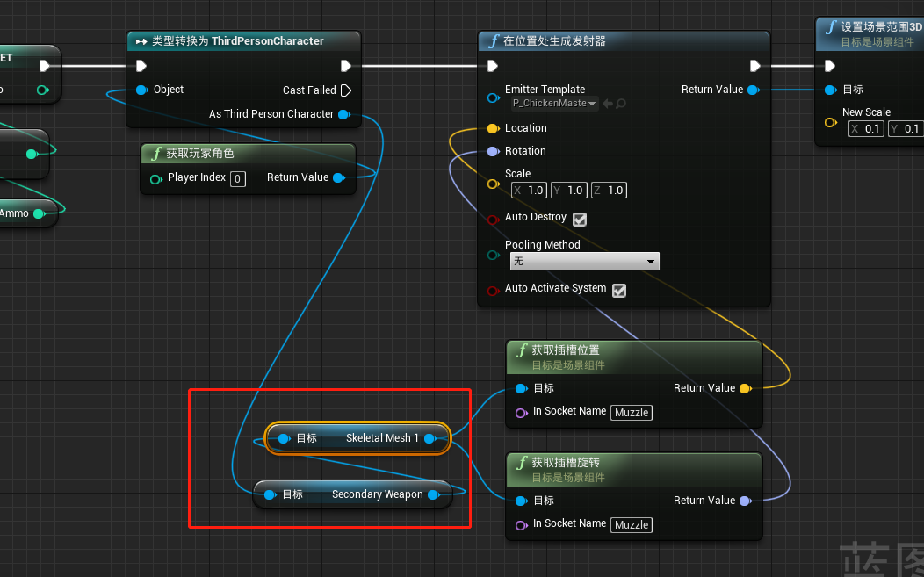The height and width of the screenshot is (577, 924).
Task: Use selected asset arrow for Emitter Template
Action: click(x=608, y=104)
